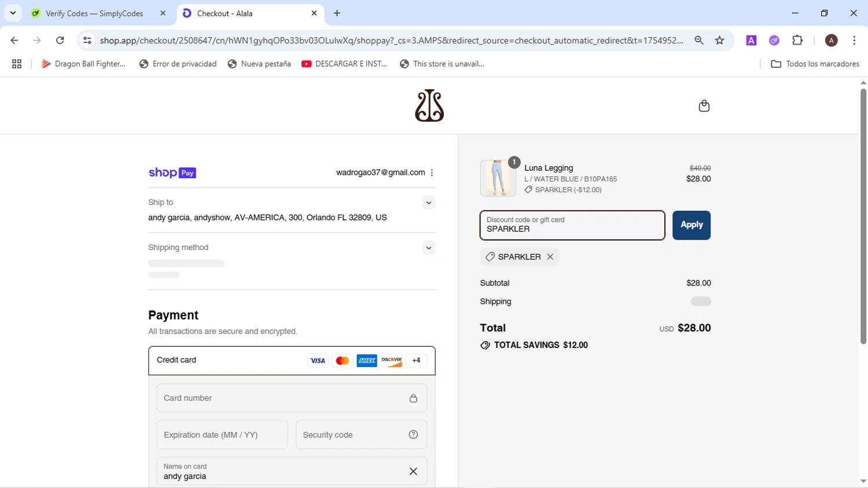Click the shipping address text
The height and width of the screenshot is (488, 868).
tap(267, 218)
